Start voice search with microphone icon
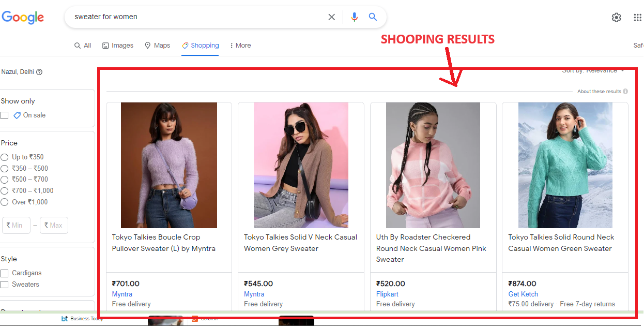The width and height of the screenshot is (644, 327). (354, 17)
